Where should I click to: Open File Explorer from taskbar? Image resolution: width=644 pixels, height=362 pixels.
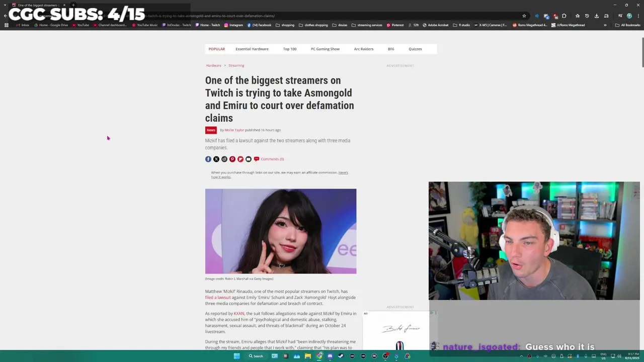click(x=308, y=356)
